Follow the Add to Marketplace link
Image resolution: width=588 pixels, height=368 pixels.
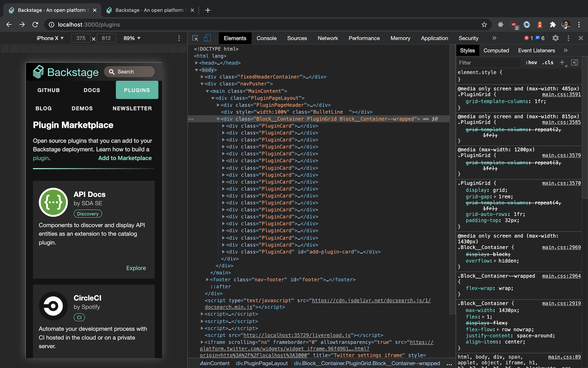coord(125,158)
